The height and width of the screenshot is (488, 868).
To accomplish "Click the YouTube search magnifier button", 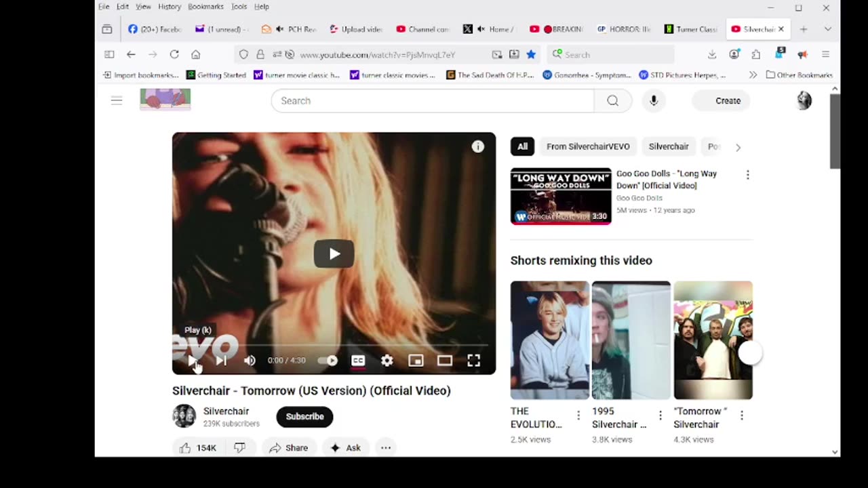I will (613, 100).
